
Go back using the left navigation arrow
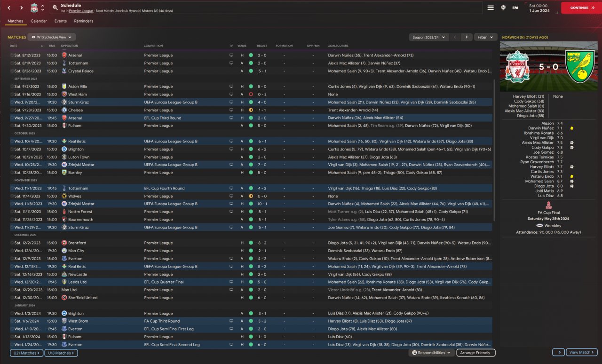(x=9, y=8)
